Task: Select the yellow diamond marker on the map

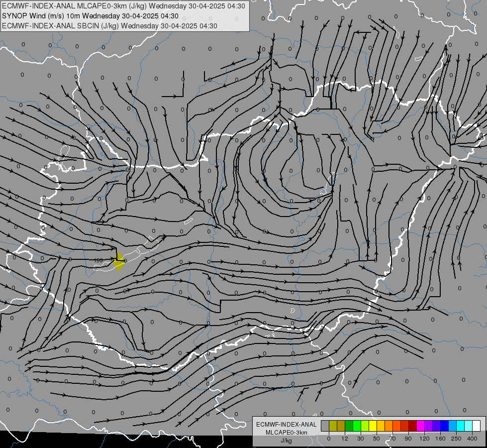Action: (119, 262)
